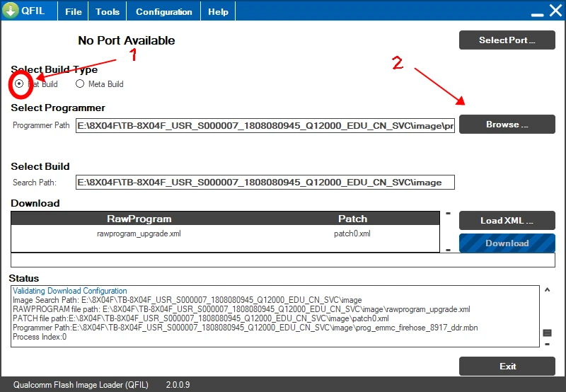Screen dimensions: 566x392
Task: Click the QFIL green download logo
Action: click(x=11, y=11)
